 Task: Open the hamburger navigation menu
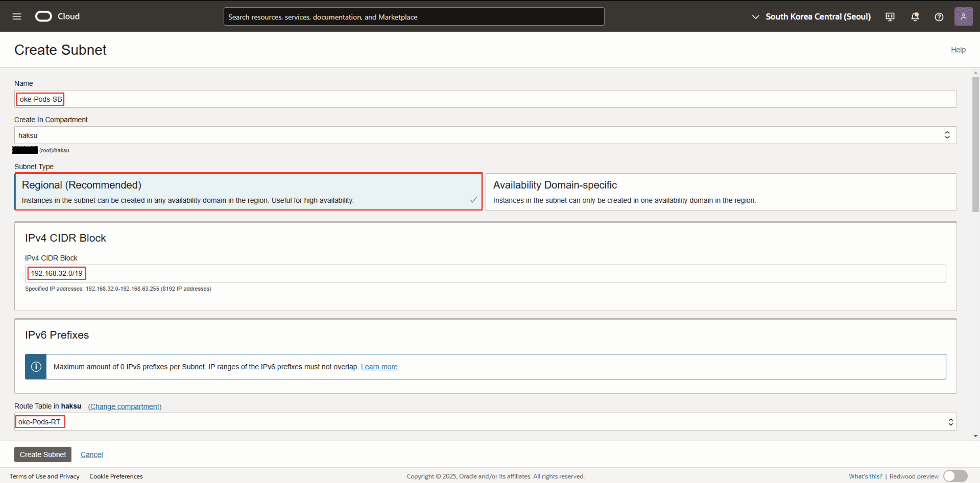(x=17, y=16)
